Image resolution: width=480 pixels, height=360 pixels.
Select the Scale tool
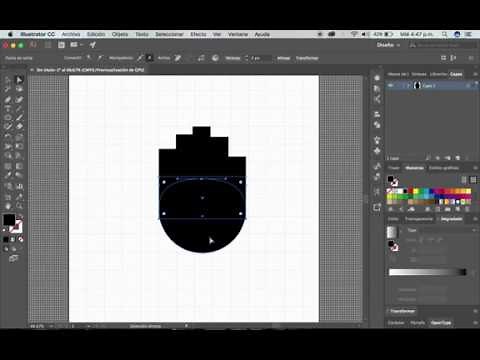[x=19, y=137]
